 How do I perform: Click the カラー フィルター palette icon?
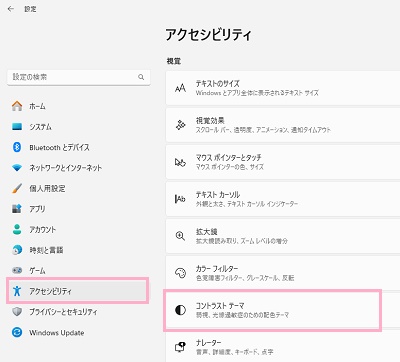click(180, 273)
